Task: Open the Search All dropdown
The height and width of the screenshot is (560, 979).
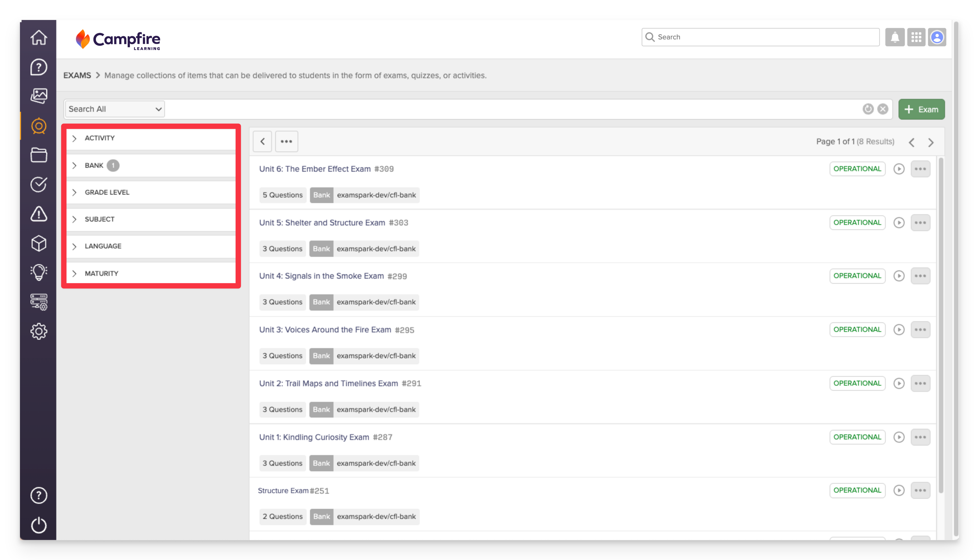Action: 115,109
